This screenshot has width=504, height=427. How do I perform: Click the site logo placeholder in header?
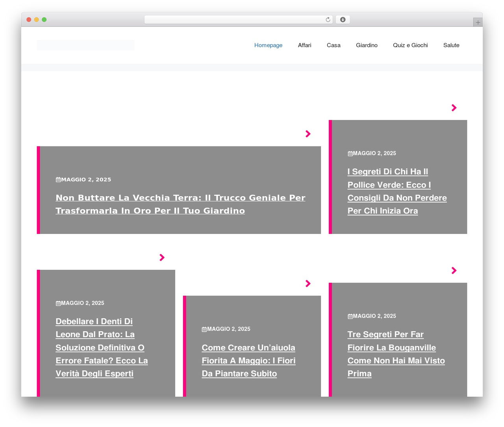pyautogui.click(x=85, y=45)
